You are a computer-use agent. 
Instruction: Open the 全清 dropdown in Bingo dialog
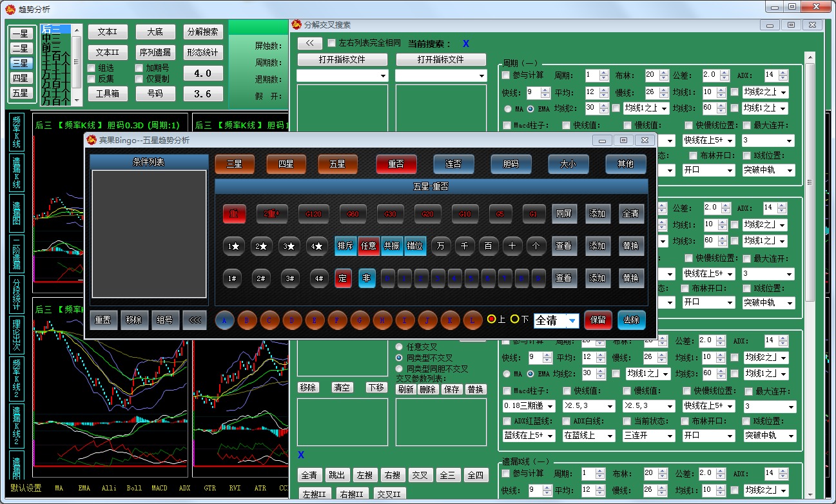(x=572, y=320)
